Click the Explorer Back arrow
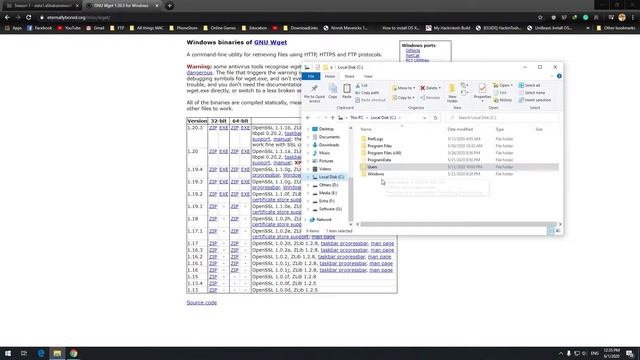Viewport: 640px width, 360px height. (308, 118)
